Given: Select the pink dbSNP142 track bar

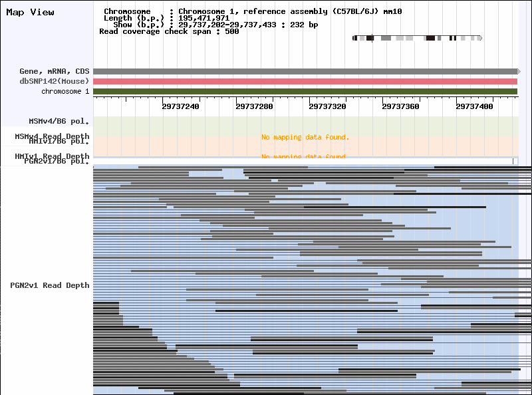Looking at the screenshot, I should pos(305,81).
